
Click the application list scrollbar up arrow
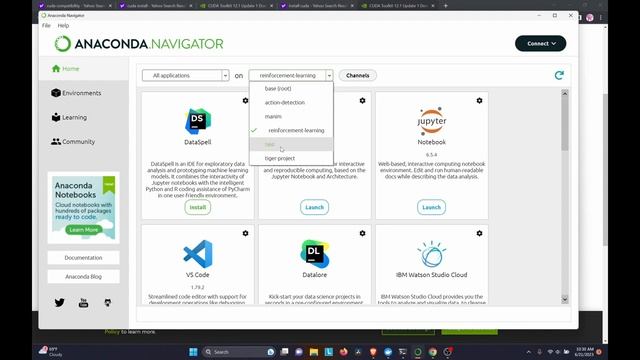565,93
